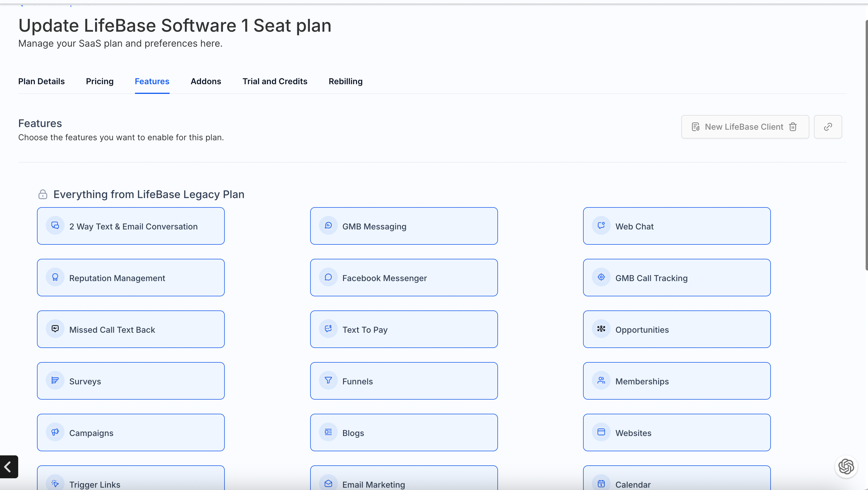Toggle the Facebook Messenger feature card
Image resolution: width=868 pixels, height=490 pixels.
(x=404, y=278)
